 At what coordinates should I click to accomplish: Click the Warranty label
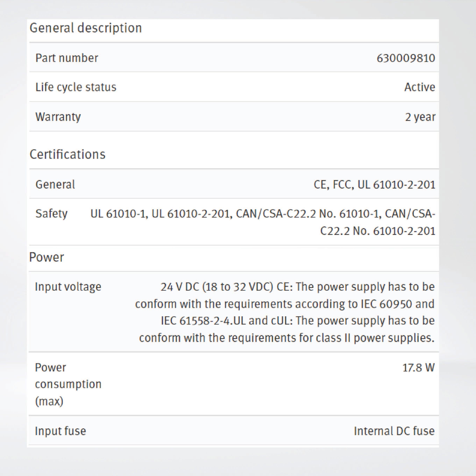click(58, 117)
